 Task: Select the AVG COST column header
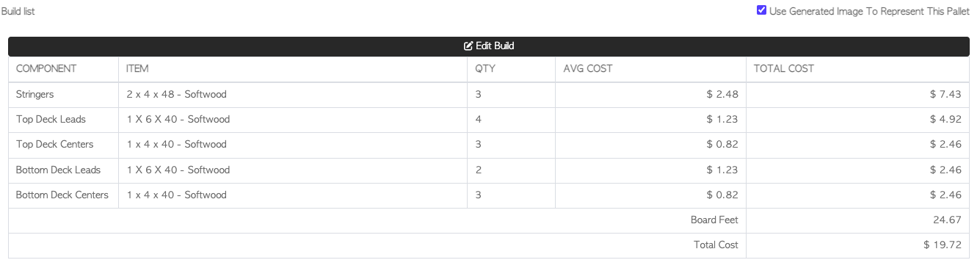588,69
